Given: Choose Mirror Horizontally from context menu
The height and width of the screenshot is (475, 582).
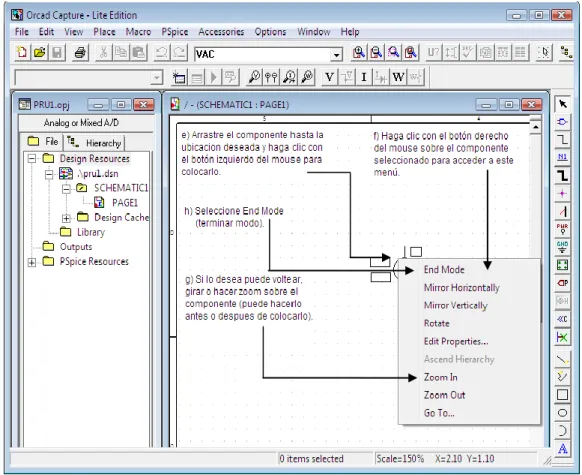Looking at the screenshot, I should click(461, 288).
